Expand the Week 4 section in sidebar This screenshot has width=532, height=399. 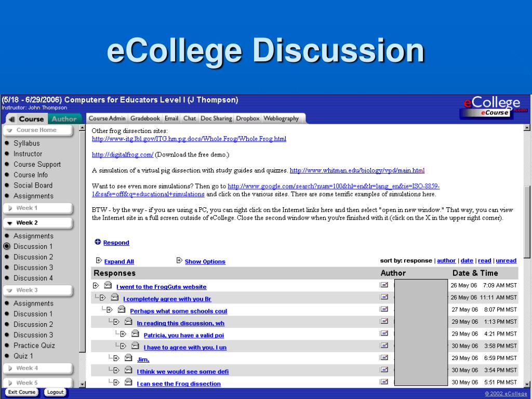coord(38,368)
